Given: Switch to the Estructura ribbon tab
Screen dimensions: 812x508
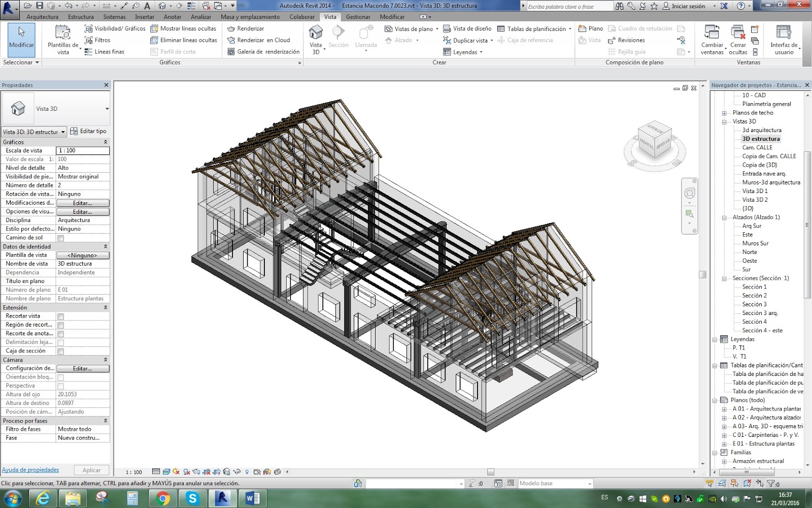Looking at the screenshot, I should coord(80,17).
